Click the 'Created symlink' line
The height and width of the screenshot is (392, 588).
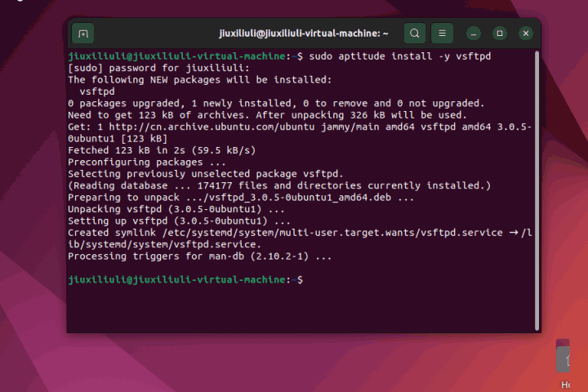click(x=300, y=233)
